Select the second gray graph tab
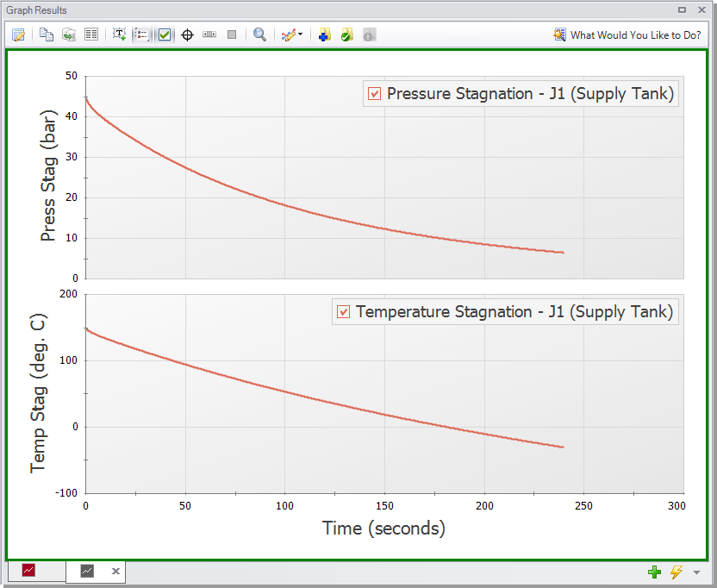This screenshot has height=588, width=717. click(x=88, y=571)
